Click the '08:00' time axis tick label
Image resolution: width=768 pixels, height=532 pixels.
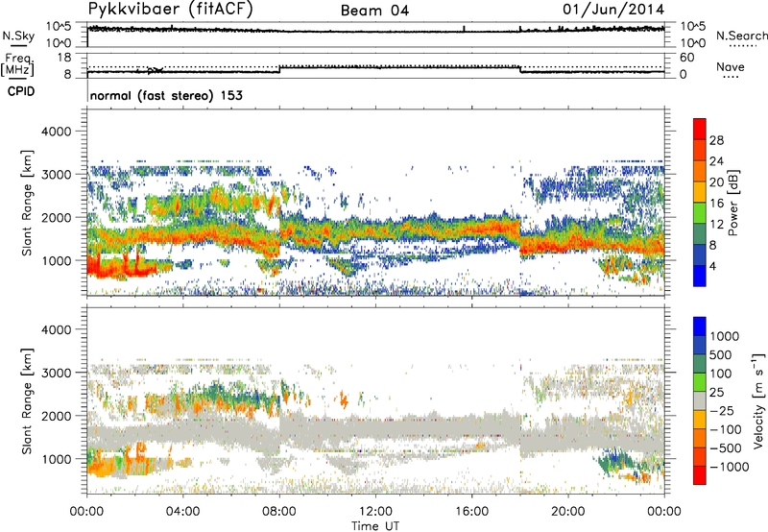279,512
